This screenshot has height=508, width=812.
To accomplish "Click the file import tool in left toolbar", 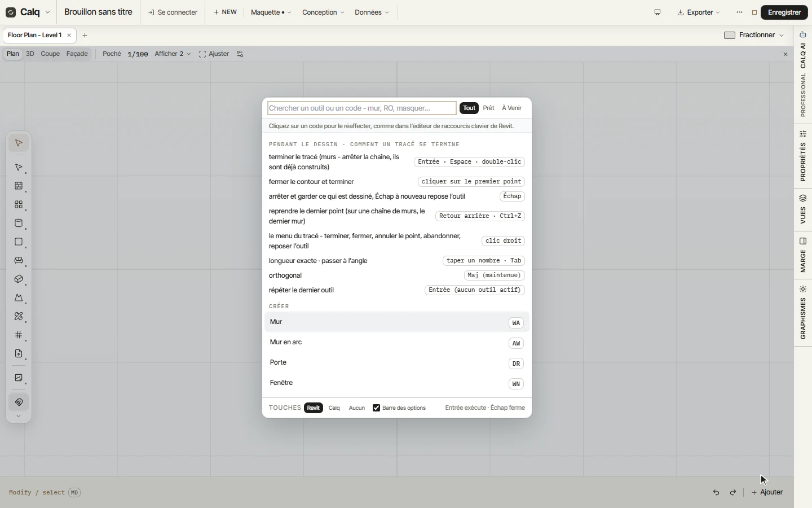I will click(x=19, y=354).
